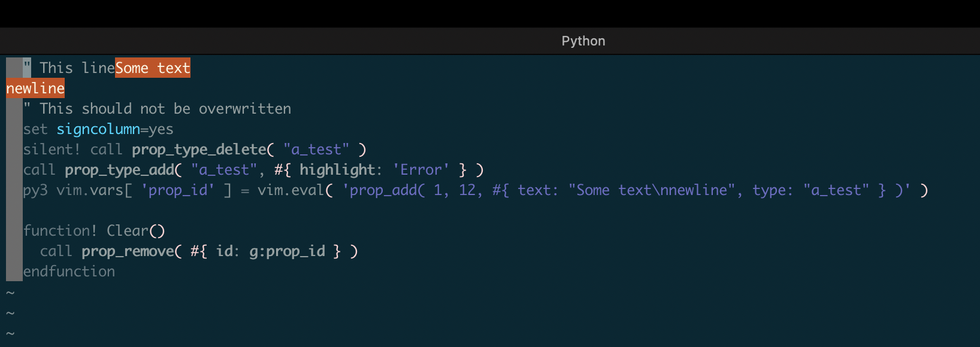
Task: Click the 'Clear' function name
Action: coord(128,231)
